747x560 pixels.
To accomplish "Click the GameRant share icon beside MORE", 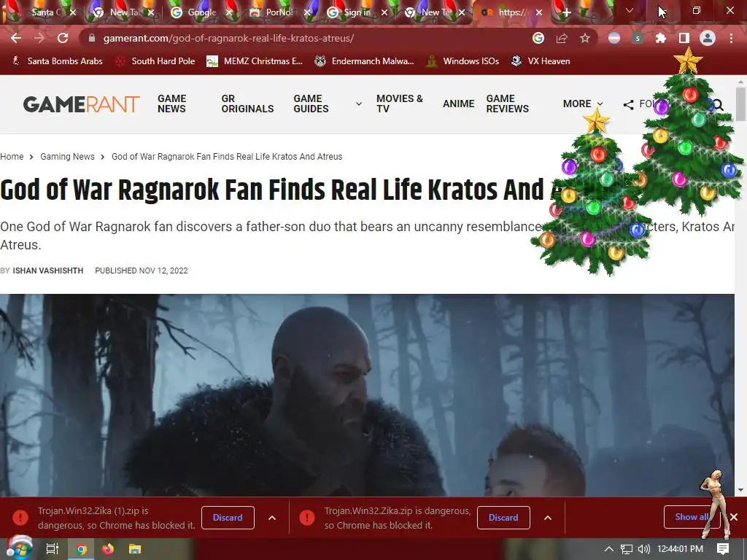I will pos(628,104).
